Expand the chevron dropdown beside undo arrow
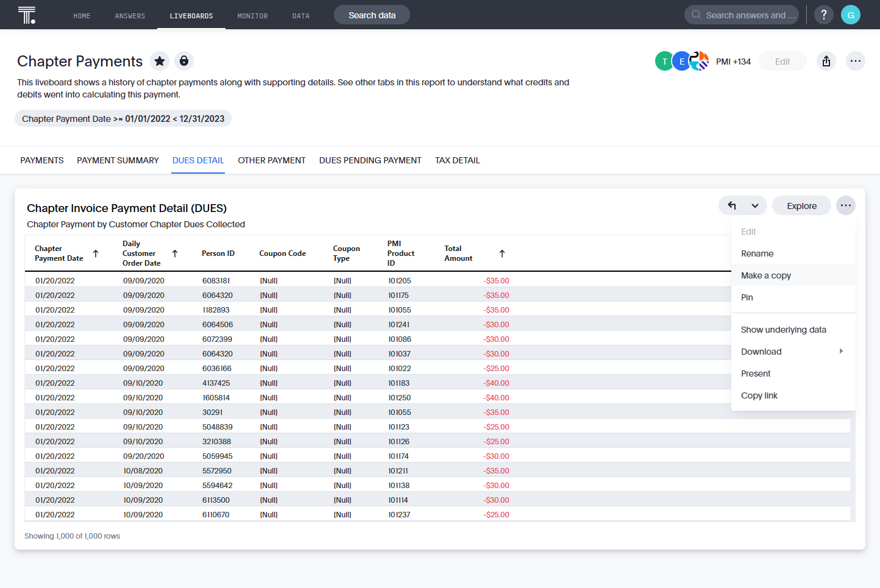The image size is (880, 588). pyautogui.click(x=755, y=205)
